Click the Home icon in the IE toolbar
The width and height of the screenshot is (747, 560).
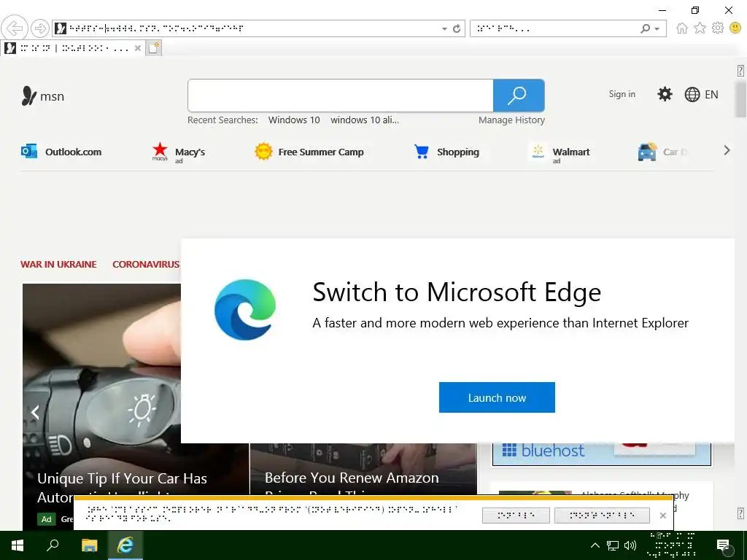(682, 28)
